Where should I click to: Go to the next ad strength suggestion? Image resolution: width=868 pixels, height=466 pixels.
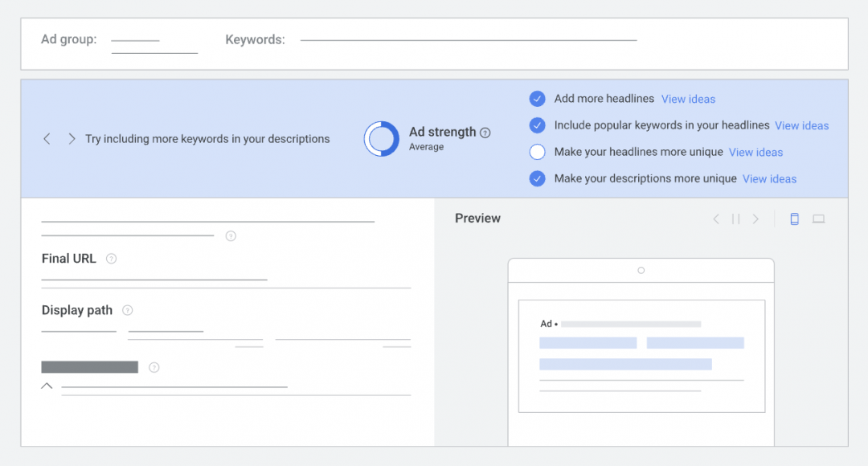coord(72,139)
